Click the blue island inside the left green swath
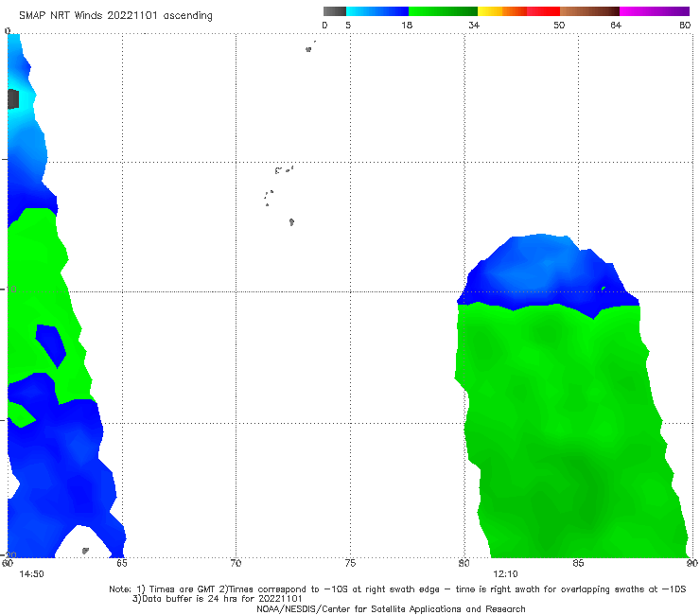This screenshot has width=700, height=615. [x=51, y=345]
